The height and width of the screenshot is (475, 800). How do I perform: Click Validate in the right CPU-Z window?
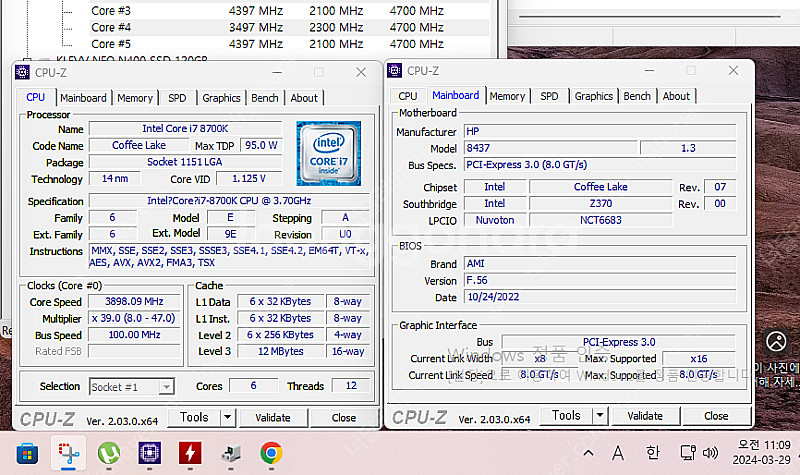[x=645, y=416]
